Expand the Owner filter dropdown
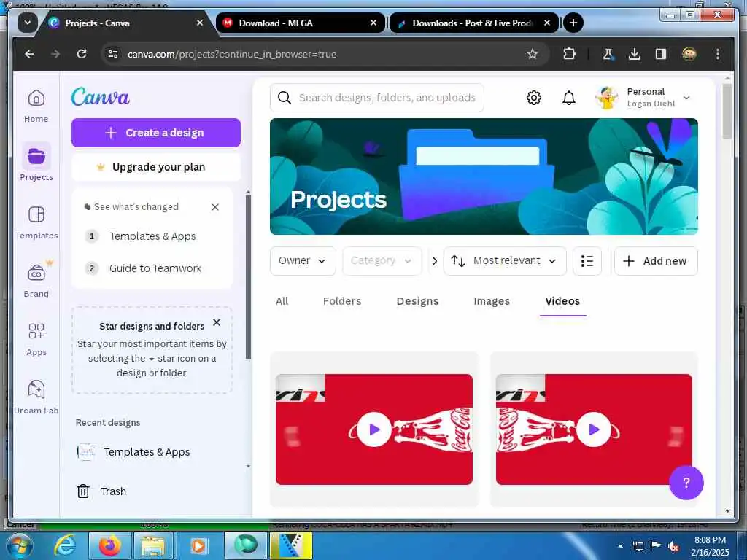The width and height of the screenshot is (747, 560). coord(303,260)
